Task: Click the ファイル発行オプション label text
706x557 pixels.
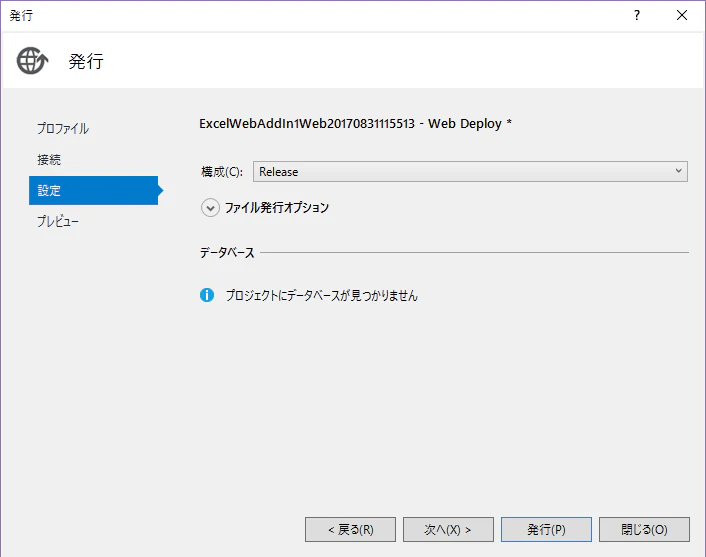Action: coord(277,208)
